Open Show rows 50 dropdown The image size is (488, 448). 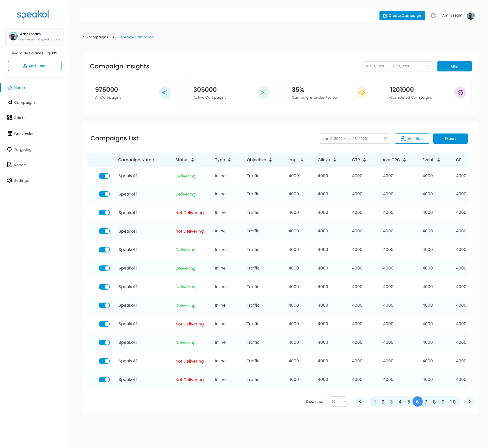[x=339, y=401]
